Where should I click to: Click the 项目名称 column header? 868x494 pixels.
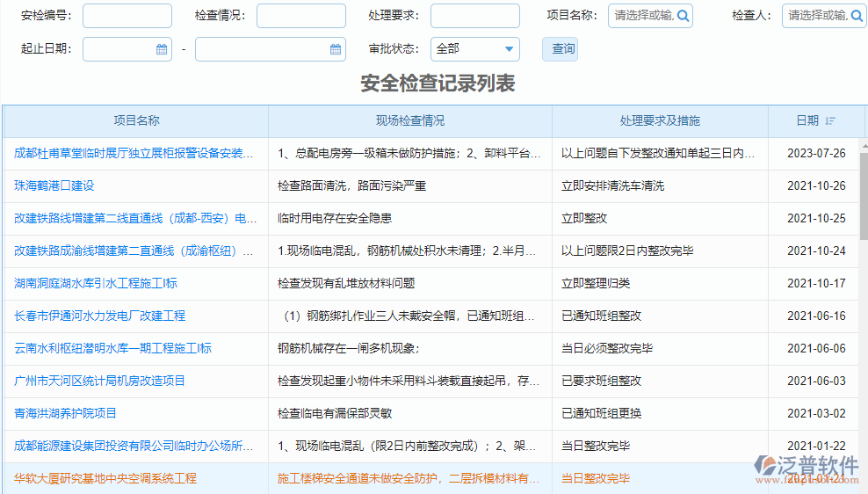coord(136,120)
